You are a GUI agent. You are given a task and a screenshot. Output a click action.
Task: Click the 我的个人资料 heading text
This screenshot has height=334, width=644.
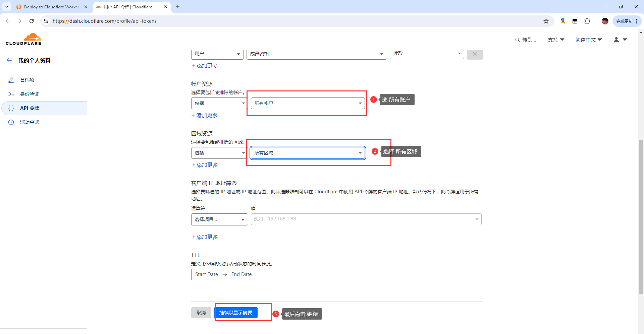(x=35, y=60)
